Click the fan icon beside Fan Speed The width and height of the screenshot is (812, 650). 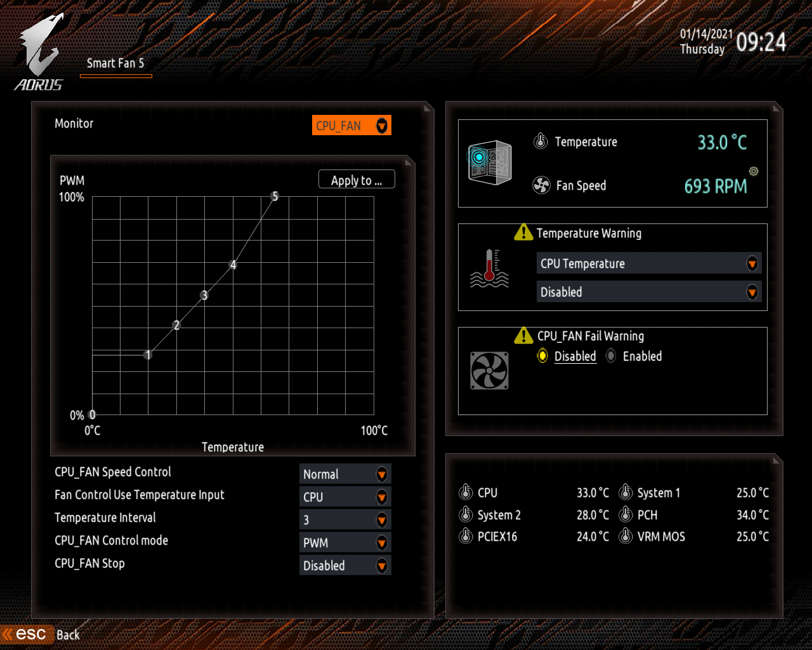541,185
